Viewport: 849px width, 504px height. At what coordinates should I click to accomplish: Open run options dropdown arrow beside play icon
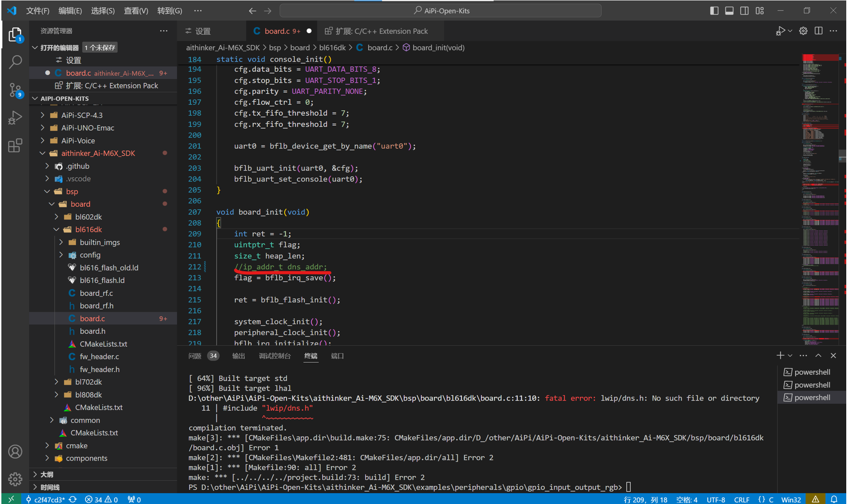[x=790, y=31]
